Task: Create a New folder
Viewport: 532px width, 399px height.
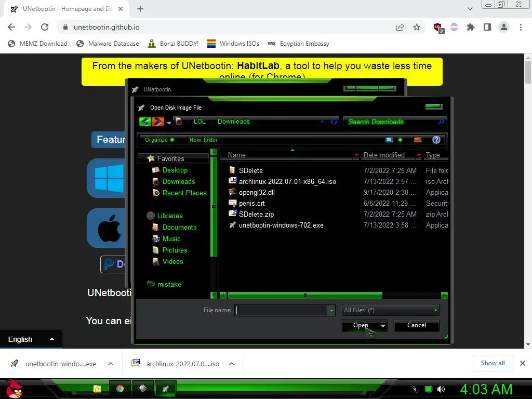Action: 204,140
